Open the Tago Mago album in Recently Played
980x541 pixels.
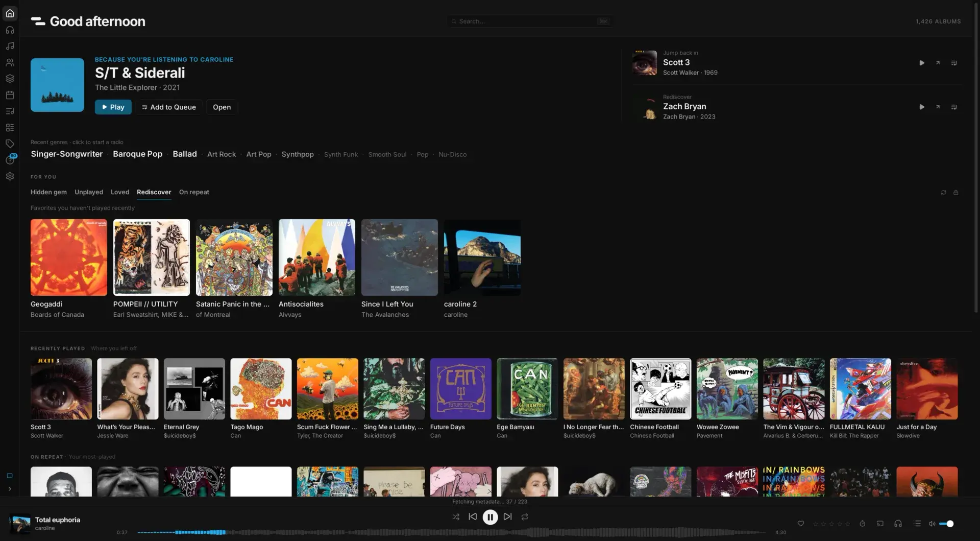coord(261,389)
